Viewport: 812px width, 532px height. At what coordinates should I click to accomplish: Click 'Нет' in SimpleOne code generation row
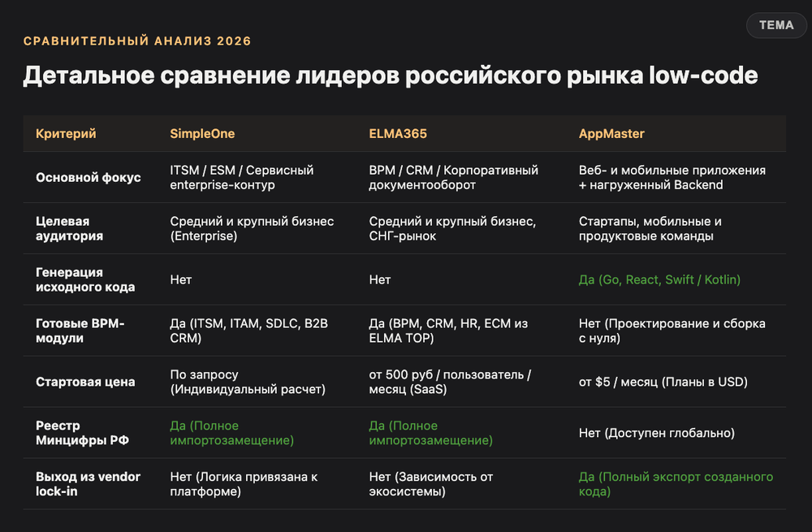point(181,279)
